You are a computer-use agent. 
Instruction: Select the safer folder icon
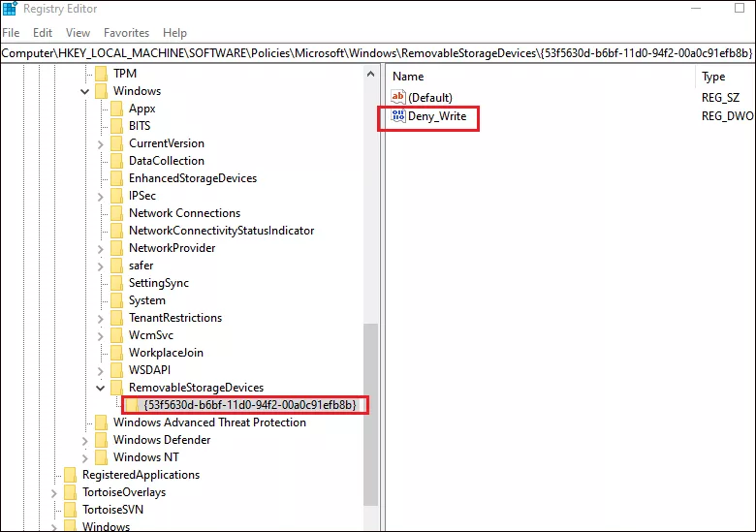(116, 266)
